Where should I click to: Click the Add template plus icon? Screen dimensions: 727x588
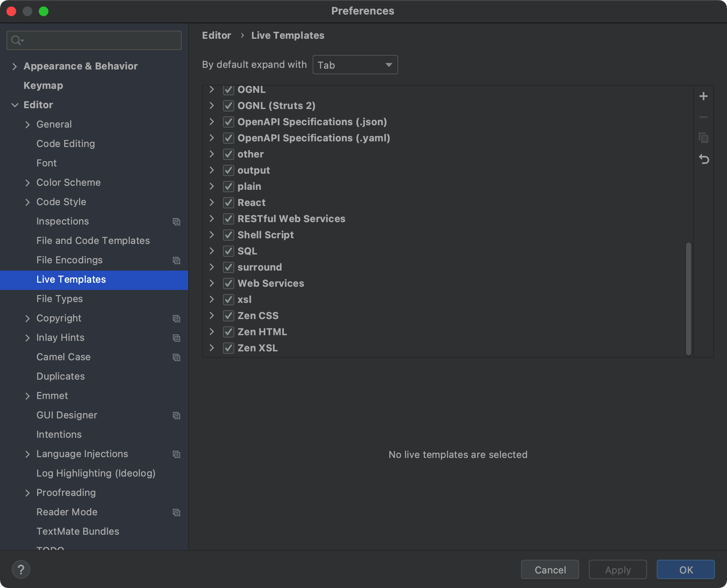[x=703, y=96]
